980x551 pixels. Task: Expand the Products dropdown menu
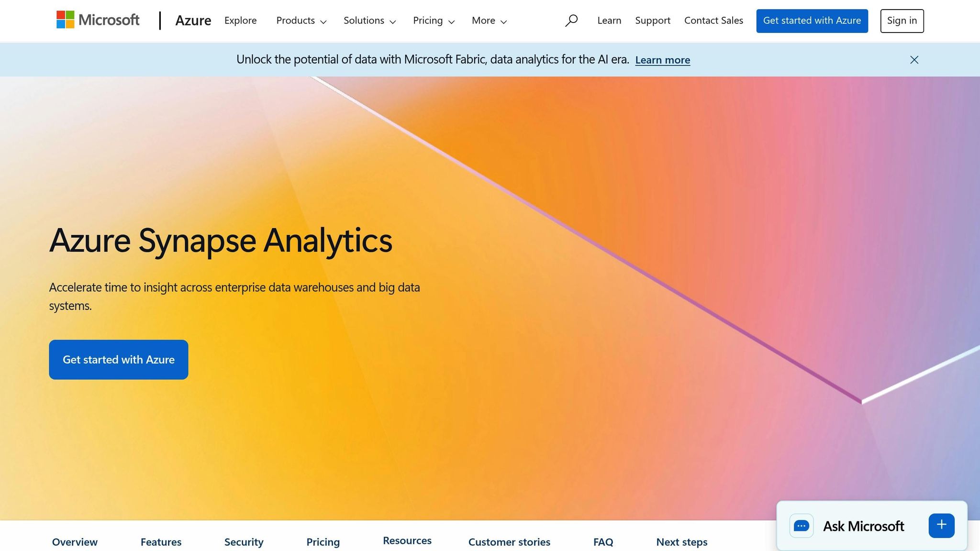(301, 21)
